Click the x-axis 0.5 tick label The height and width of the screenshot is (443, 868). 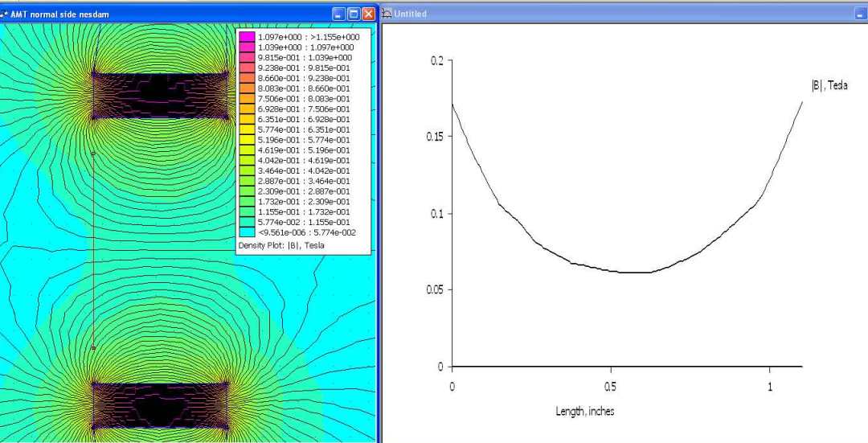pyautogui.click(x=611, y=387)
